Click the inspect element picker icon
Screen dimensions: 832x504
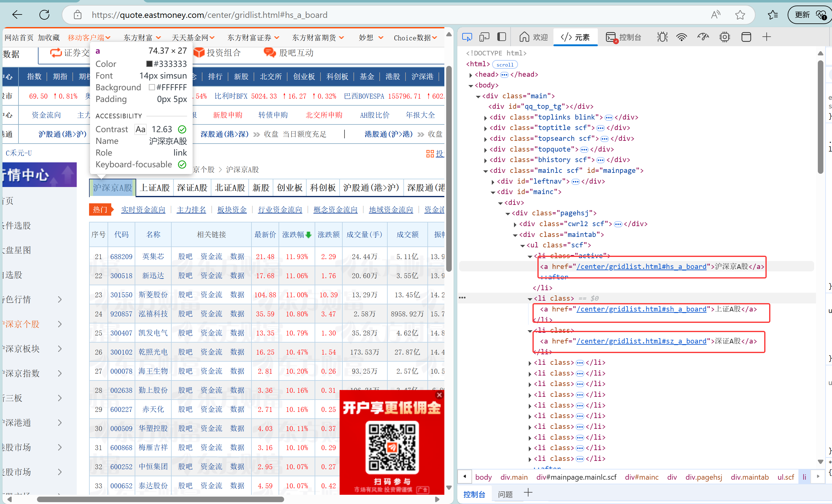click(467, 37)
